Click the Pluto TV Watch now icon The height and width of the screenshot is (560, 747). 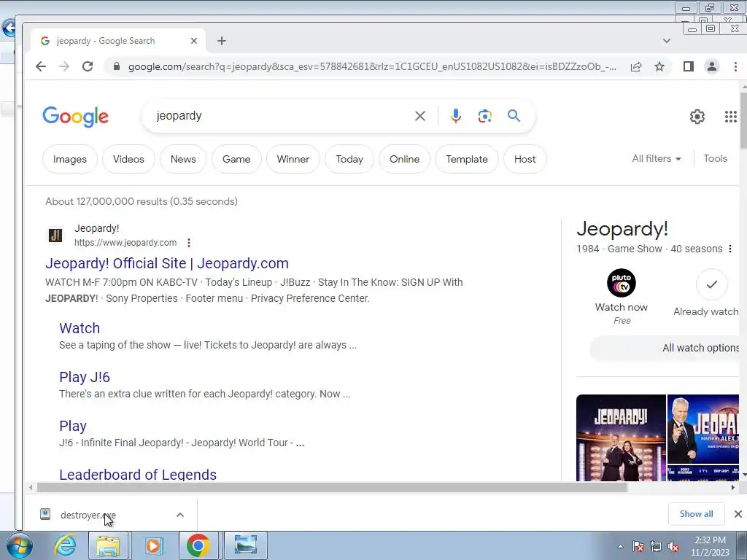622,283
